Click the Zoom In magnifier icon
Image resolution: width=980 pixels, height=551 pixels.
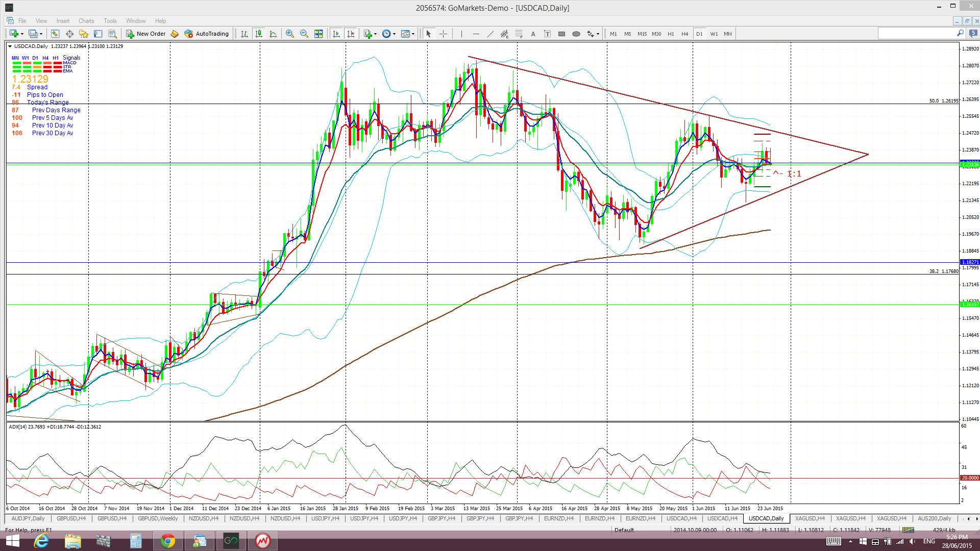pyautogui.click(x=289, y=34)
